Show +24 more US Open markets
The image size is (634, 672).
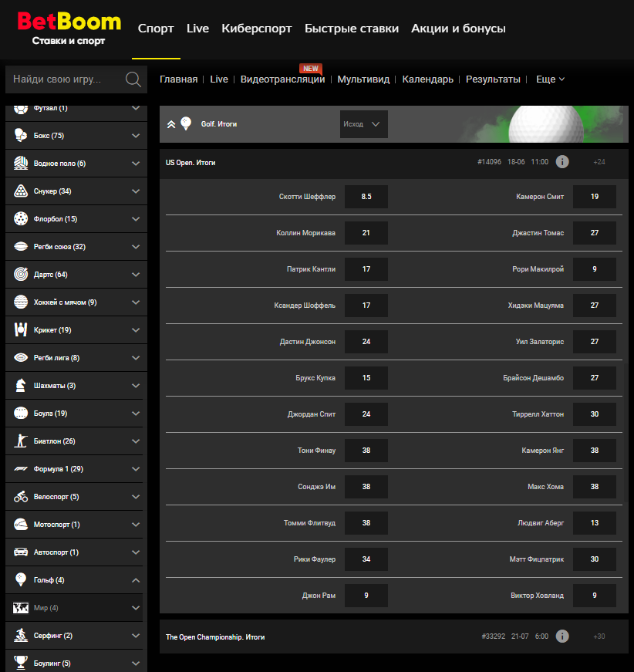(599, 162)
